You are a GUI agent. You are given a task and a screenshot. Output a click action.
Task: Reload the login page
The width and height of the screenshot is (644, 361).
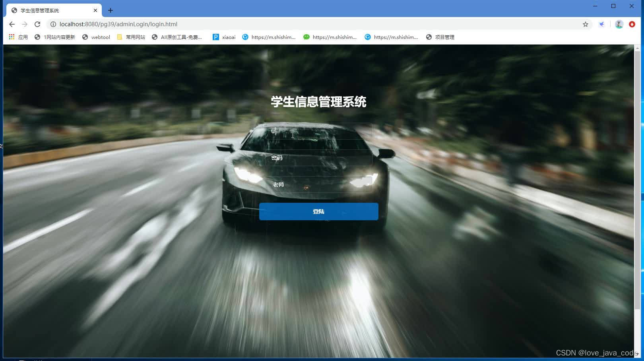[x=37, y=24]
